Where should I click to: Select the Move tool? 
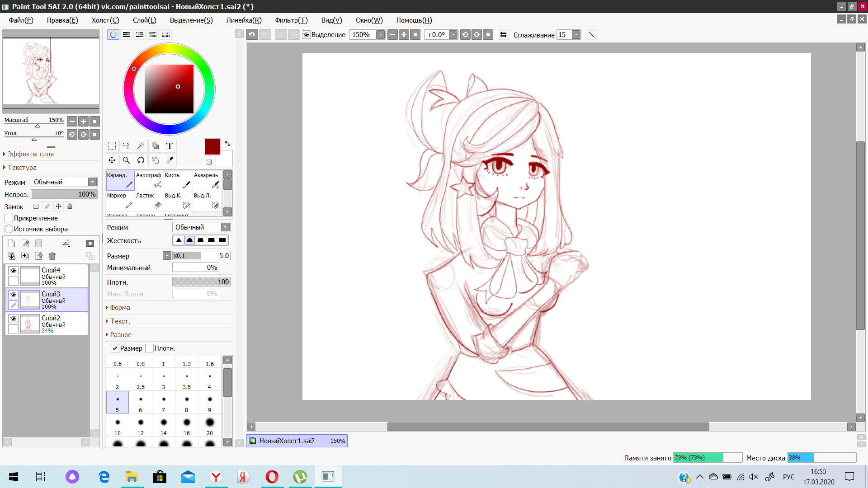[x=112, y=160]
